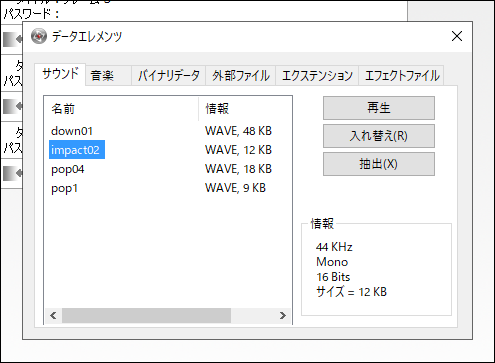The height and width of the screenshot is (363, 495).
Task: Click the データエレメンツ dialog title icon
Action: (39, 36)
